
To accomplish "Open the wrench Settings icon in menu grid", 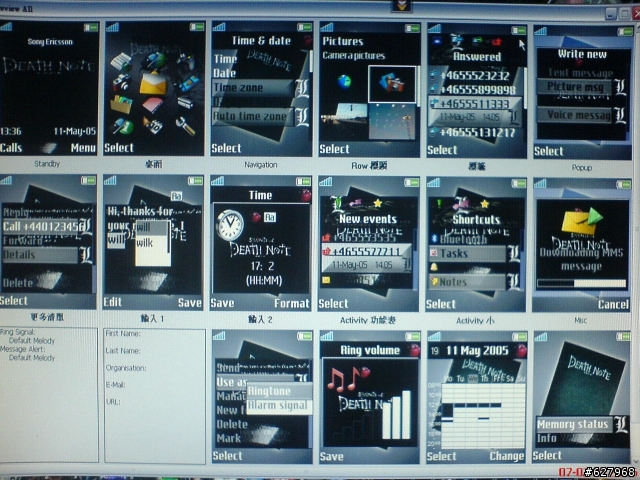I will pyautogui.click(x=185, y=126).
